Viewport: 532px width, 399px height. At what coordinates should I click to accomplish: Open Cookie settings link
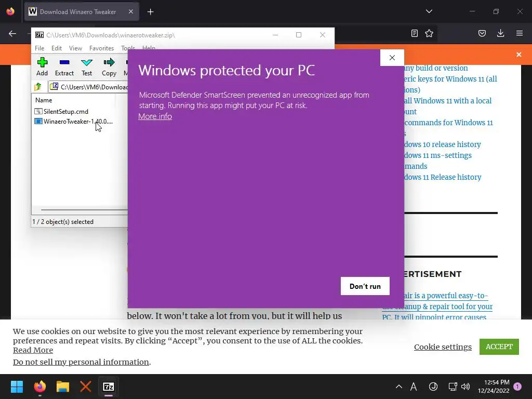pos(443,347)
